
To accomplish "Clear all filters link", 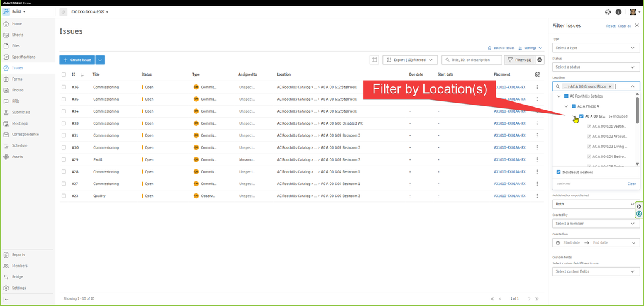I will (x=625, y=26).
